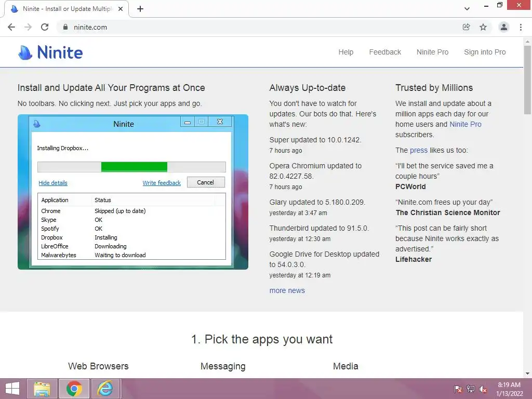Click 'Google Drive for Desktop updated' text

coord(324,254)
